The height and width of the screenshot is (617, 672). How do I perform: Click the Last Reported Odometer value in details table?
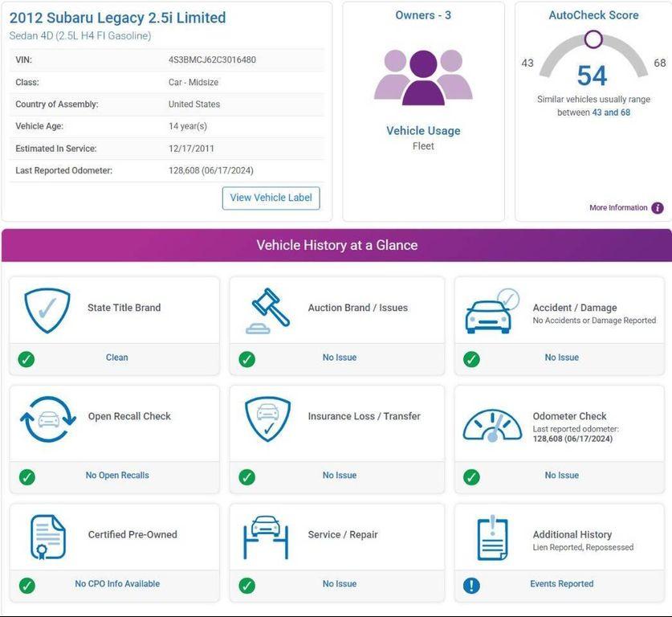(211, 170)
